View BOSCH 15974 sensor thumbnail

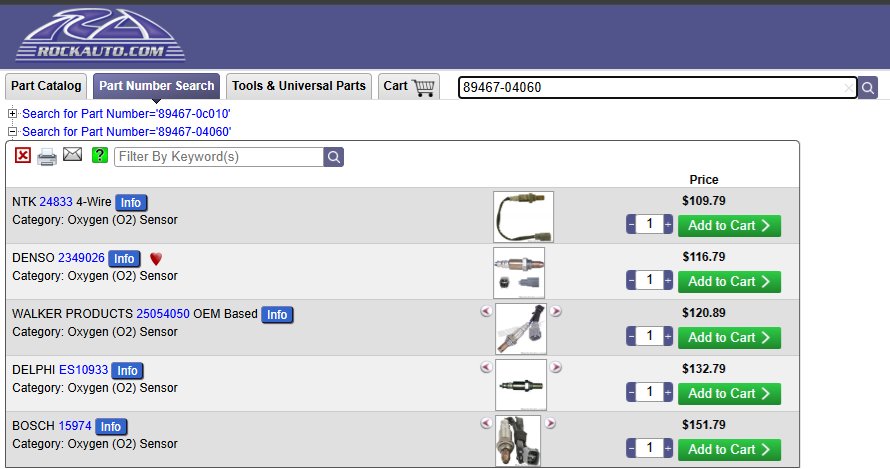click(518, 441)
